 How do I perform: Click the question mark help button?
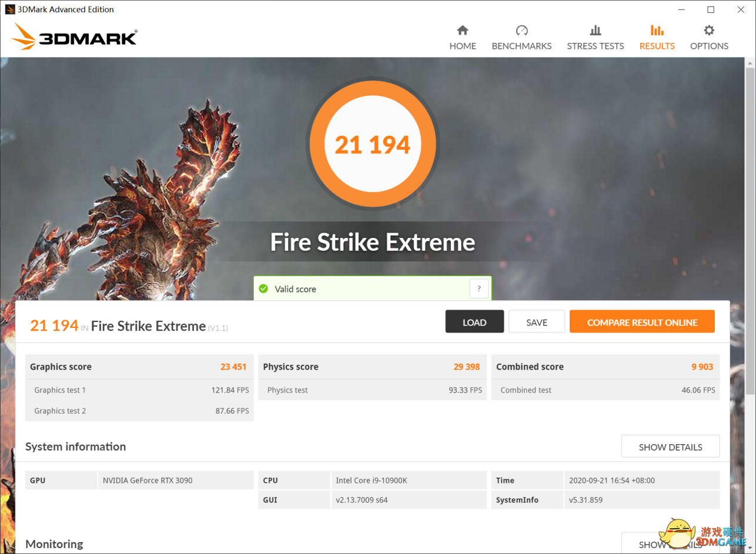click(479, 288)
